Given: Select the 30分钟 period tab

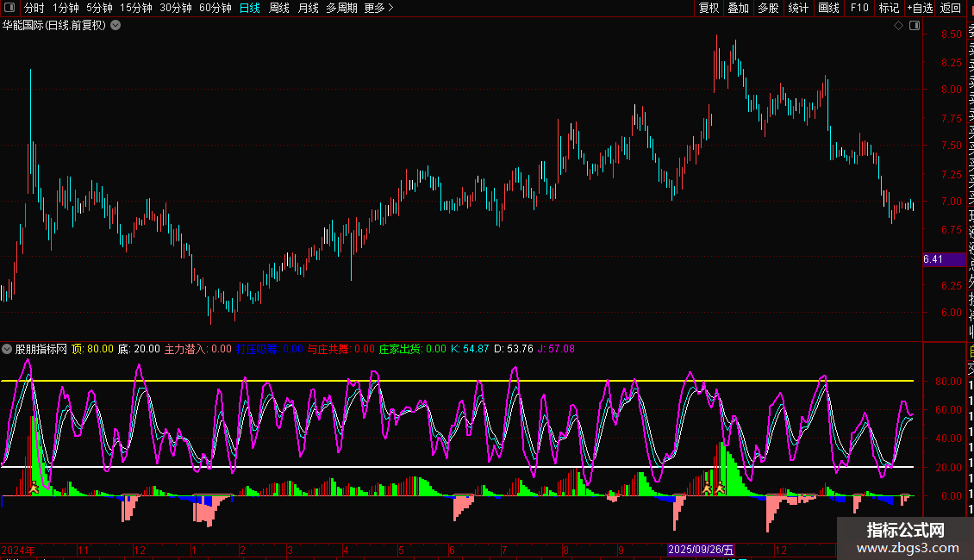Looking at the screenshot, I should tap(176, 8).
